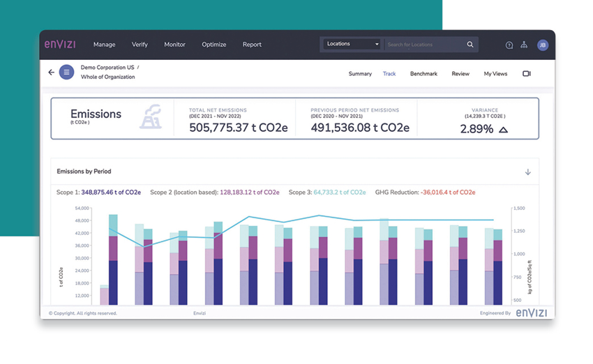Open the Verify menu
This screenshot has width=593, height=364.
coord(140,45)
